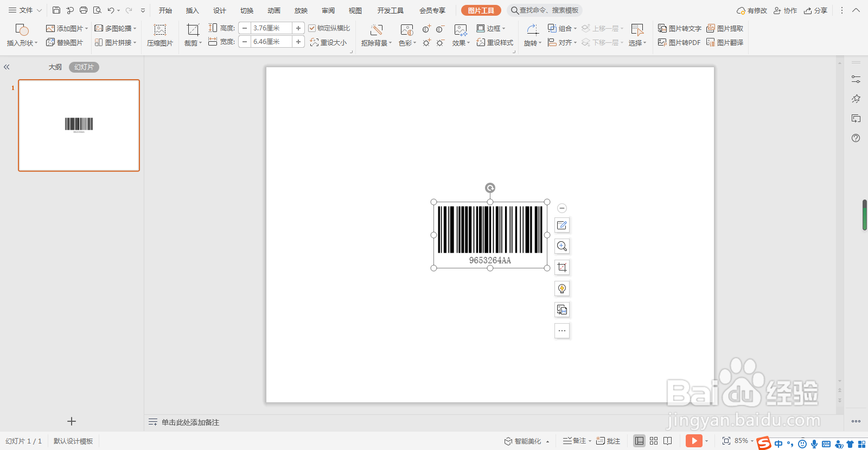The height and width of the screenshot is (450, 868).
Task: Open the File (文件) menu
Action: tap(25, 10)
